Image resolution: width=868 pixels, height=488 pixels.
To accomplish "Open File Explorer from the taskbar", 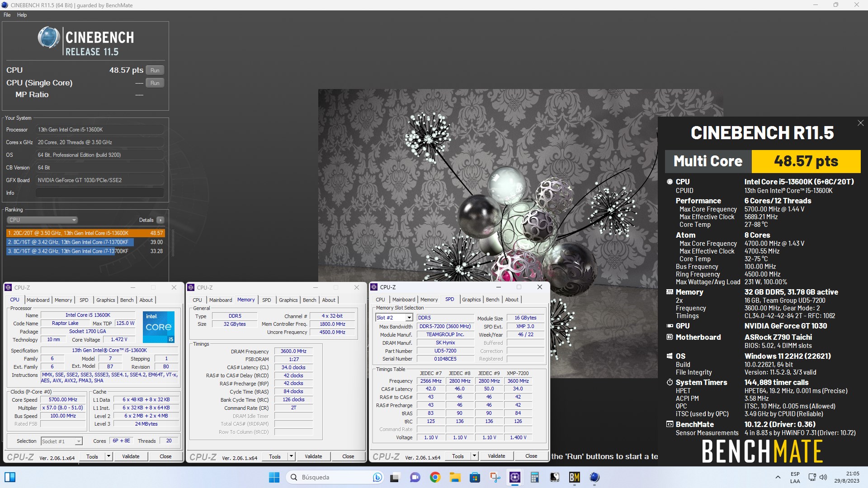I will 455,477.
